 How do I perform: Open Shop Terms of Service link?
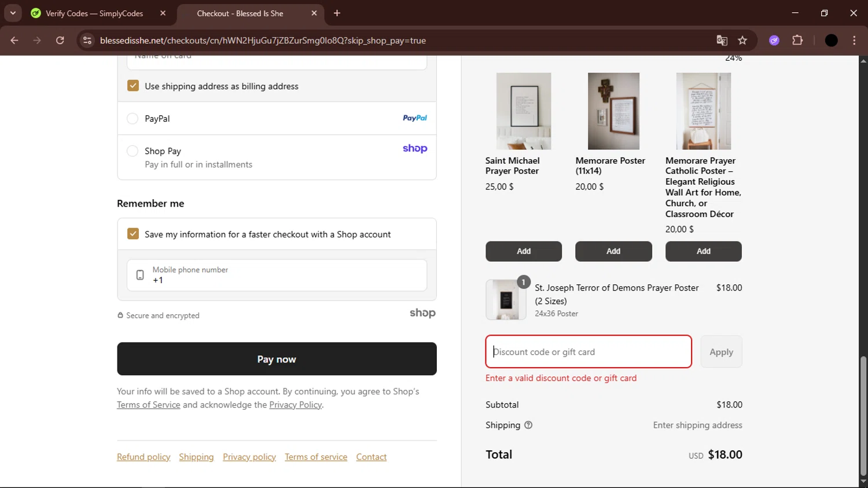coord(149,405)
